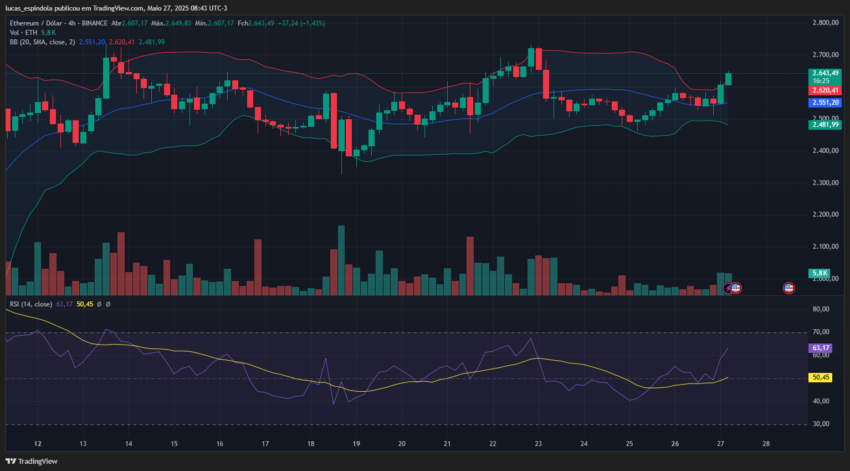Click the green lower band label 2.481,99
The height and width of the screenshot is (471, 850).
click(825, 125)
